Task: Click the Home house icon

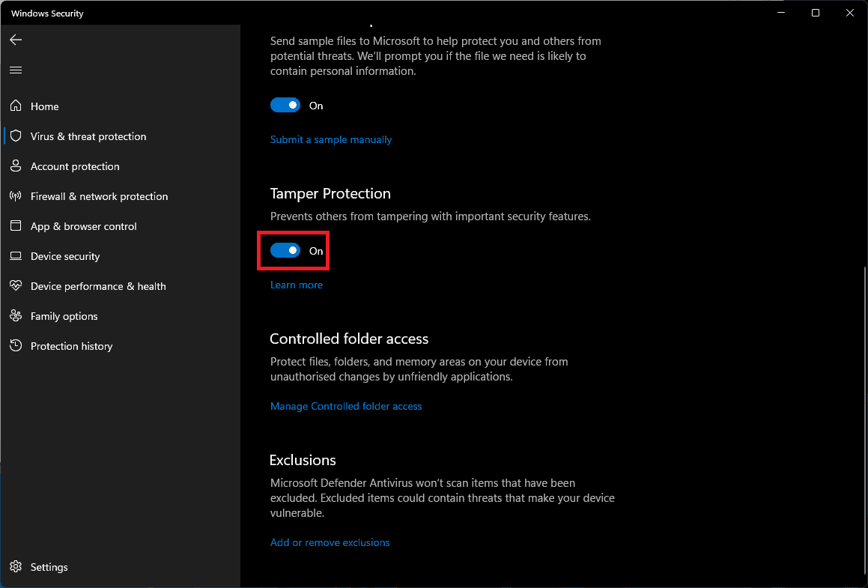Action: point(16,106)
